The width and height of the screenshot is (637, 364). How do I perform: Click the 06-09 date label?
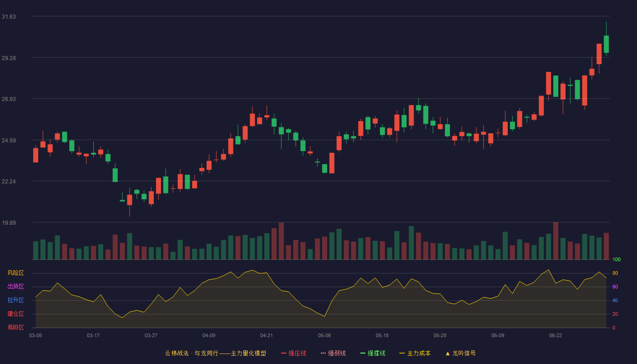(498, 335)
